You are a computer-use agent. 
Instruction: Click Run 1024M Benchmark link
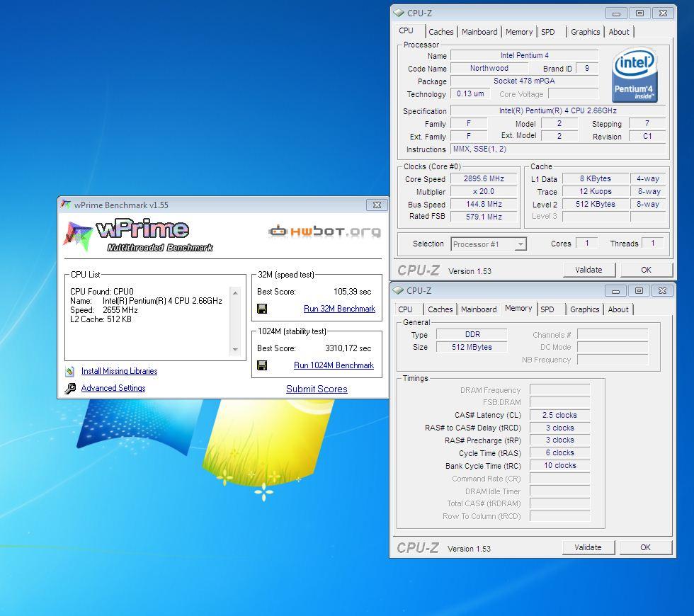tap(334, 365)
